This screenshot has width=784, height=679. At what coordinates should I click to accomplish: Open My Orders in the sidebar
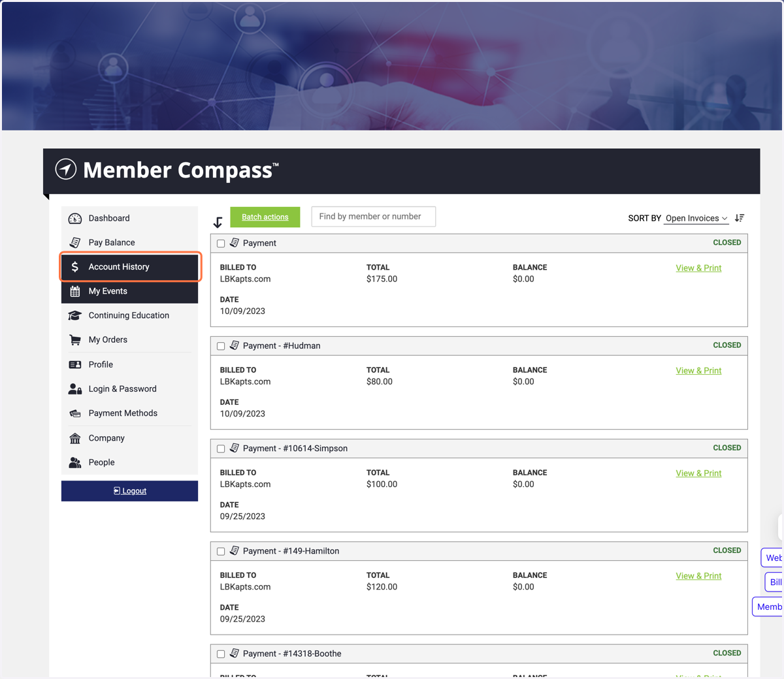pos(129,339)
